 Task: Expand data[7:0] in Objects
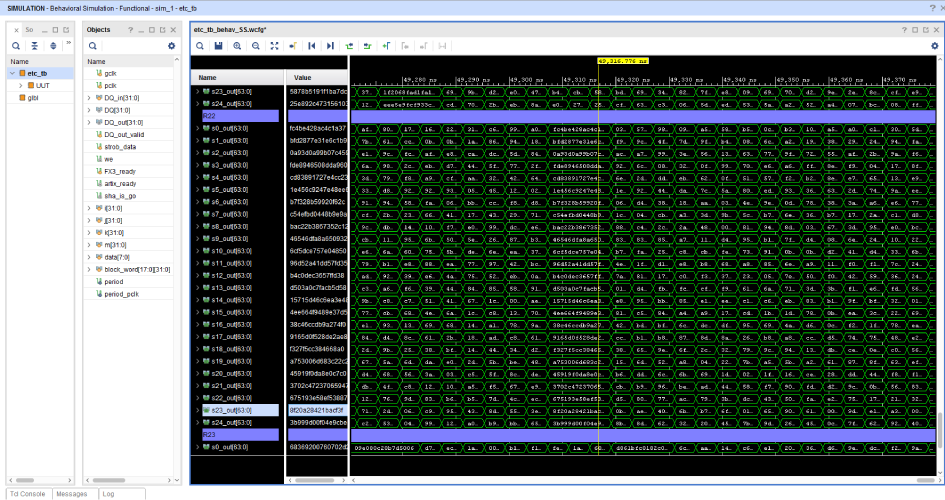[89, 257]
